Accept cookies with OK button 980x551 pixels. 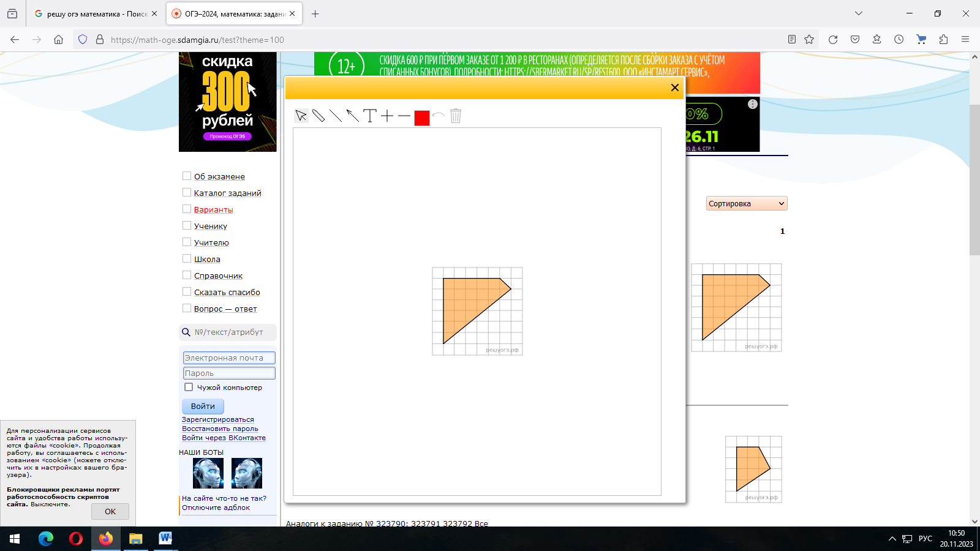point(110,511)
